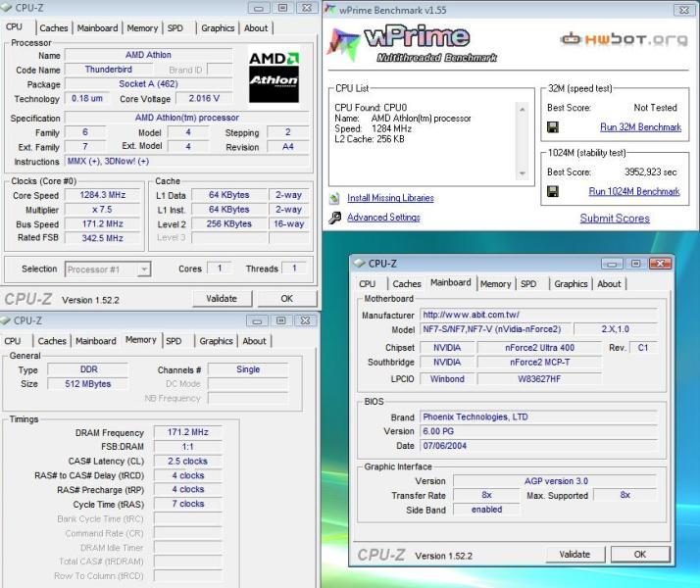Screen dimensions: 700x588
Task: Click the LPCIO W83627HF value
Action: pos(540,379)
